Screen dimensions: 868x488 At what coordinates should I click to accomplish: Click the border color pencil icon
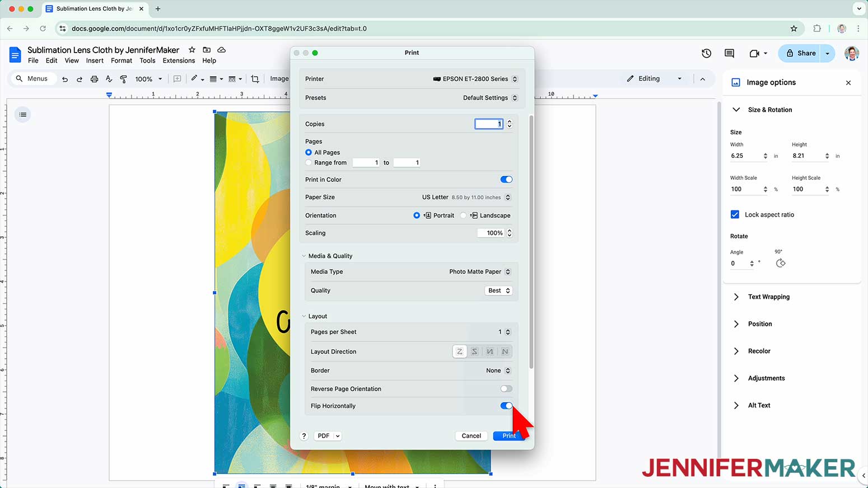click(194, 78)
